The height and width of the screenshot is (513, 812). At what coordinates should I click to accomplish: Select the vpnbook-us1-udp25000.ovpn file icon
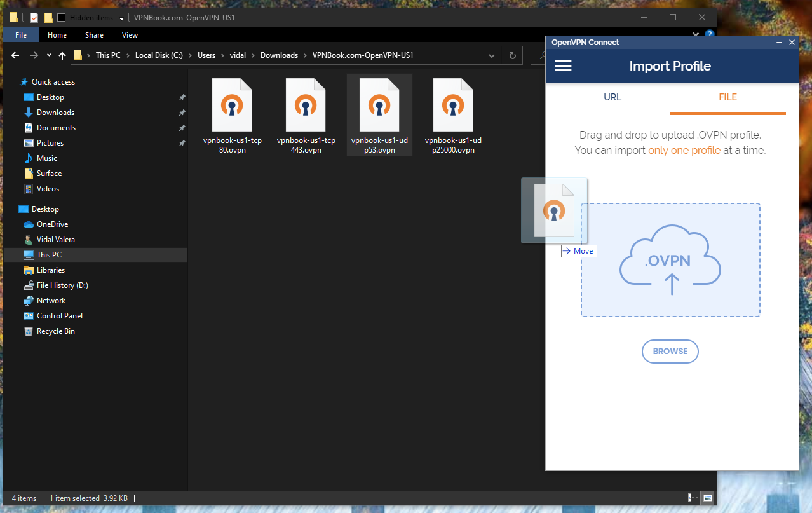click(453, 105)
